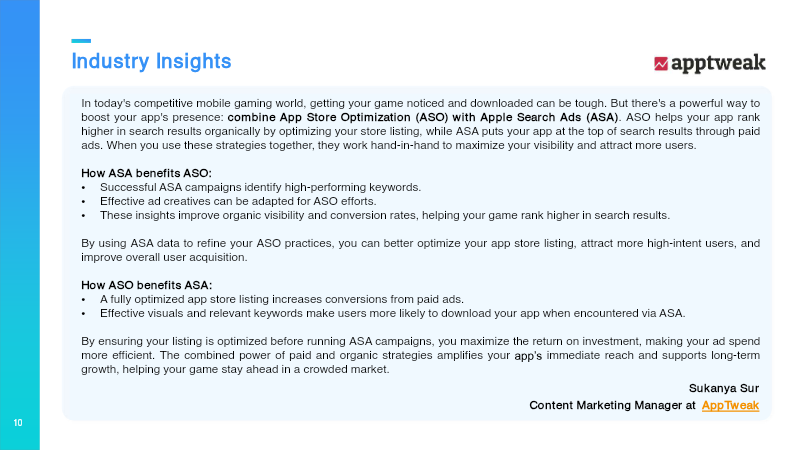Open the orange AppTweak hyperlink
This screenshot has width=800, height=450.
point(730,405)
